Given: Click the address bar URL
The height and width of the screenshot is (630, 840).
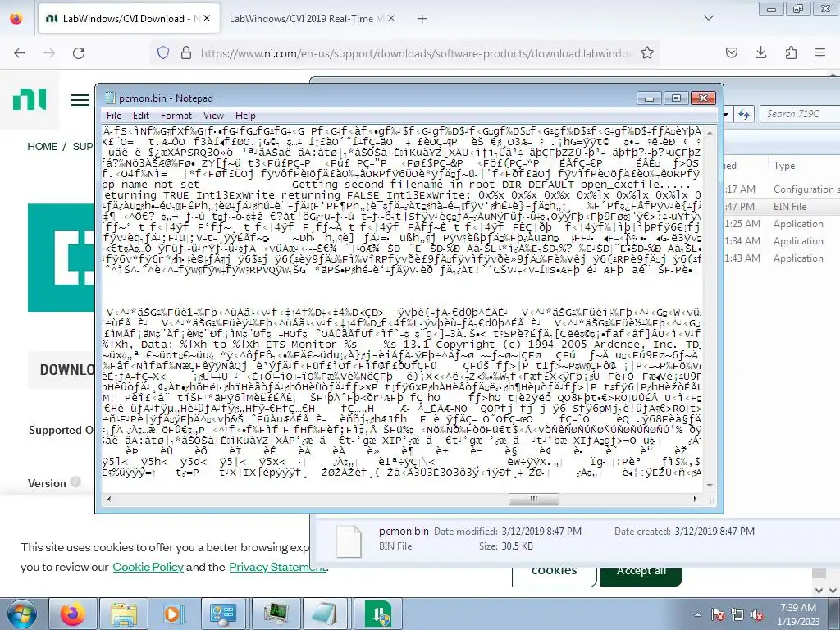Looking at the screenshot, I should pyautogui.click(x=415, y=53).
